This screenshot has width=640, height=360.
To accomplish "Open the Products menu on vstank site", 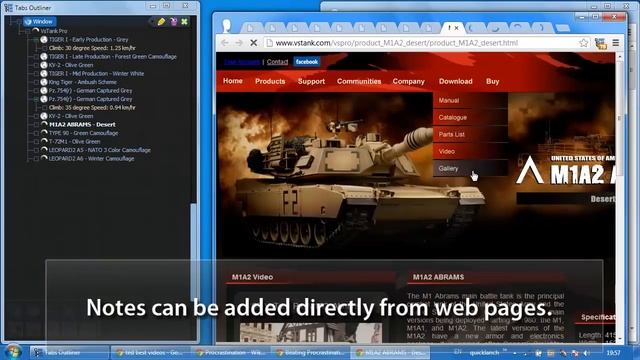I will pyautogui.click(x=270, y=81).
